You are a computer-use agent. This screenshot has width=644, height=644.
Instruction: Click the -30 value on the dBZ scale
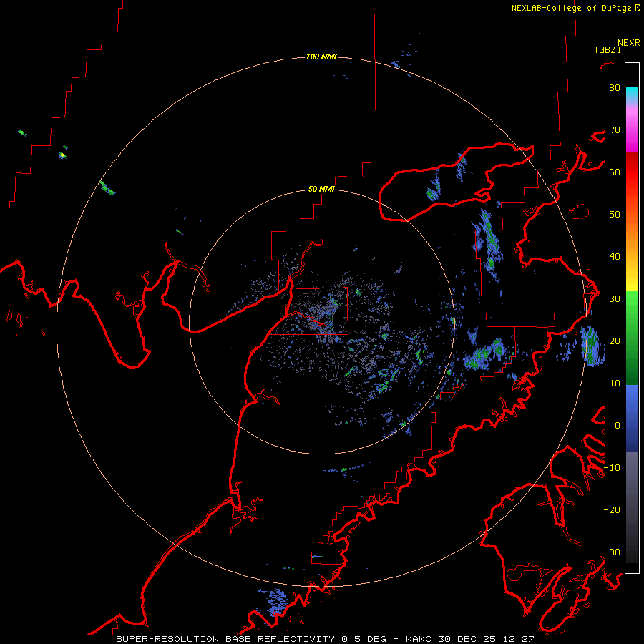[612, 552]
